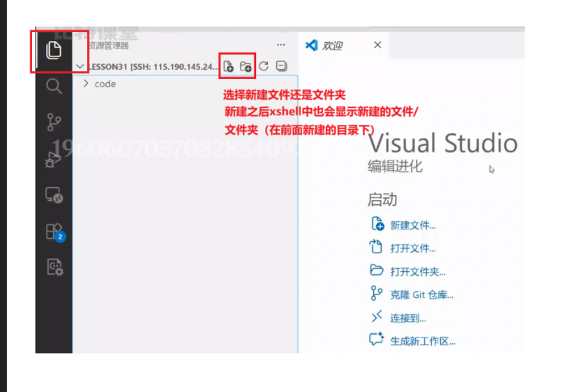Open the Remote Explorer view
Viewport: 577px width, 392px height.
click(54, 195)
